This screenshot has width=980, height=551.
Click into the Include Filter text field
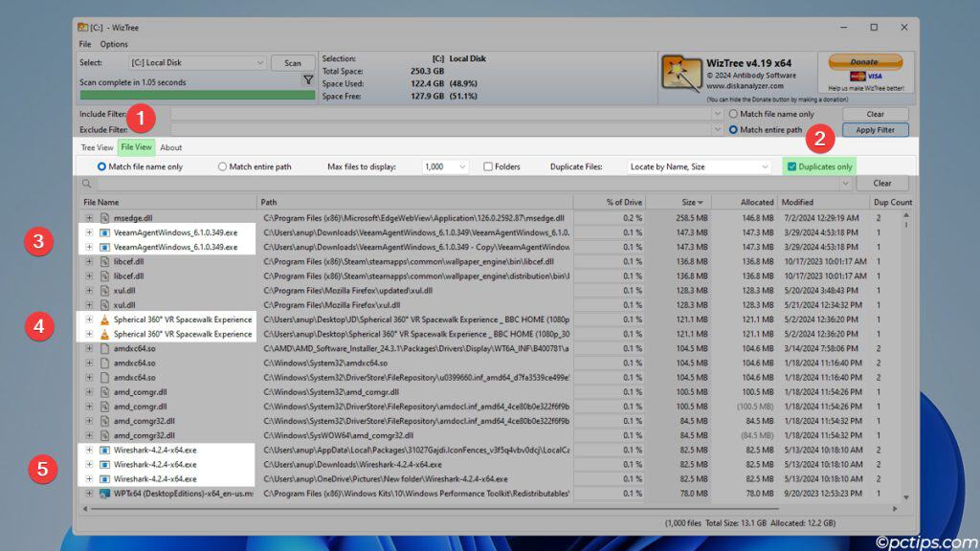pyautogui.click(x=441, y=115)
